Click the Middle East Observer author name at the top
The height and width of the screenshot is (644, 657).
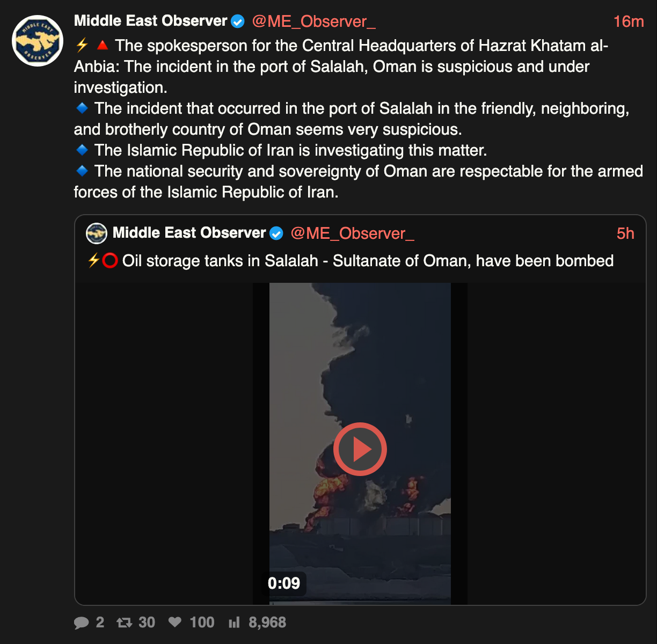[151, 21]
